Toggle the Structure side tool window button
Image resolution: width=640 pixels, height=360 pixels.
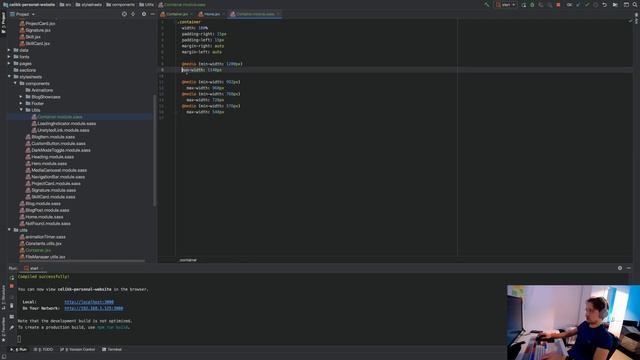coord(3,297)
